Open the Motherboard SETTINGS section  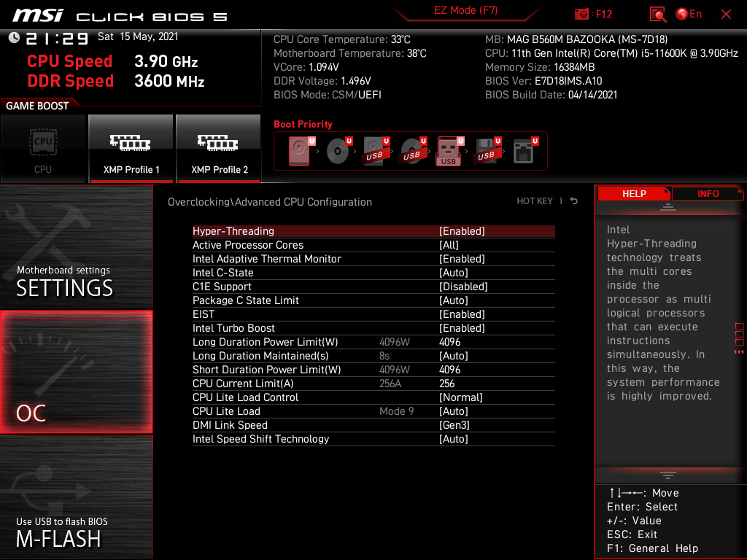(76, 246)
